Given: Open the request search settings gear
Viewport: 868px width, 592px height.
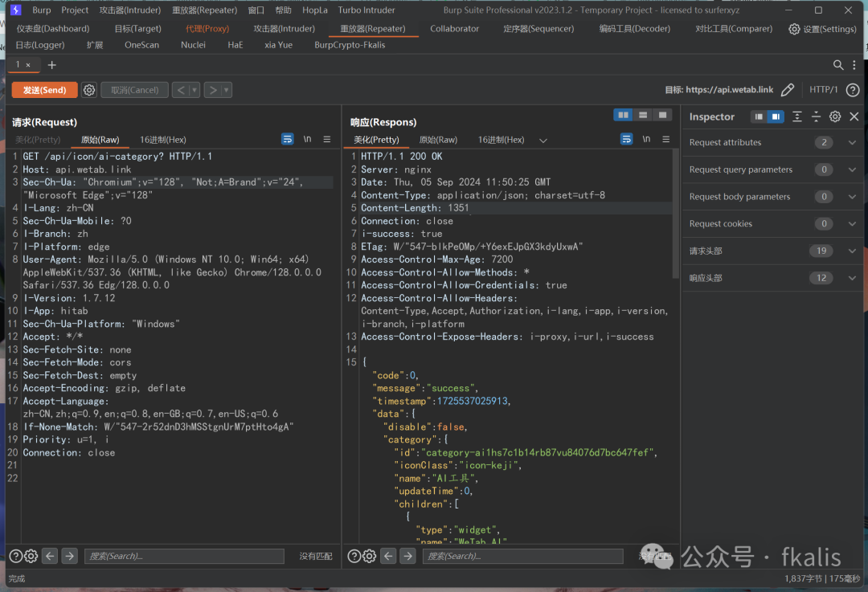Looking at the screenshot, I should pyautogui.click(x=31, y=556).
